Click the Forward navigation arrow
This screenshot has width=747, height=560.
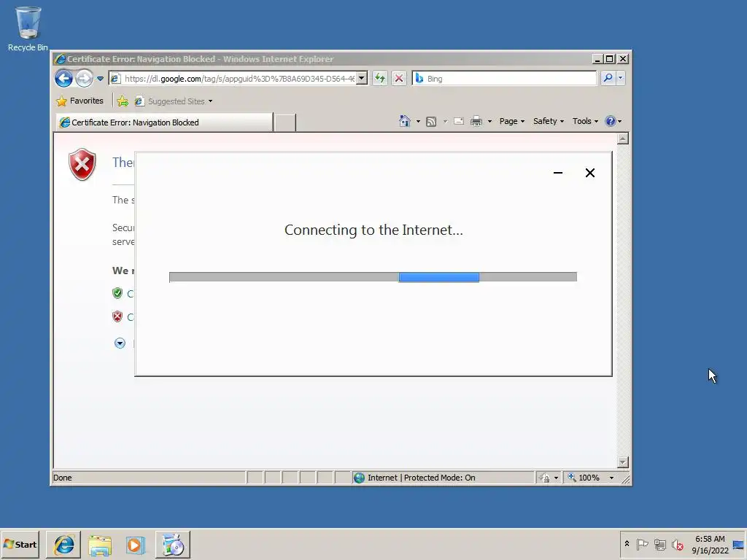pyautogui.click(x=85, y=78)
